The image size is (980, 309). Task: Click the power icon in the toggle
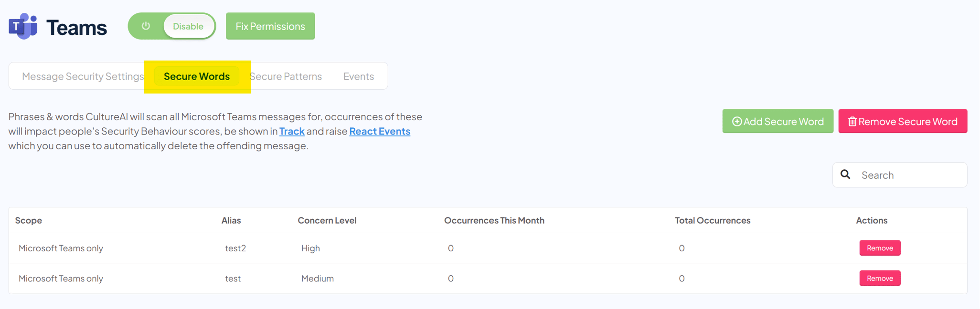[x=146, y=26]
